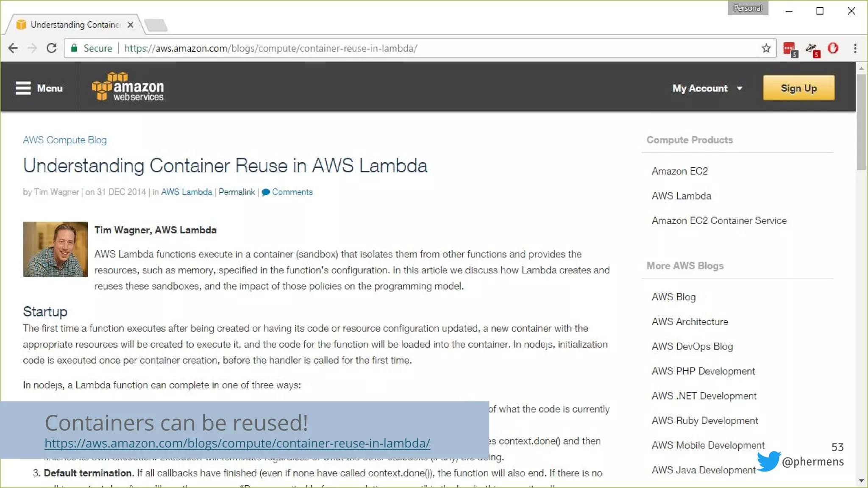Click the scrollbar down arrow
Screen dimensions: 868x488
tap(861, 480)
